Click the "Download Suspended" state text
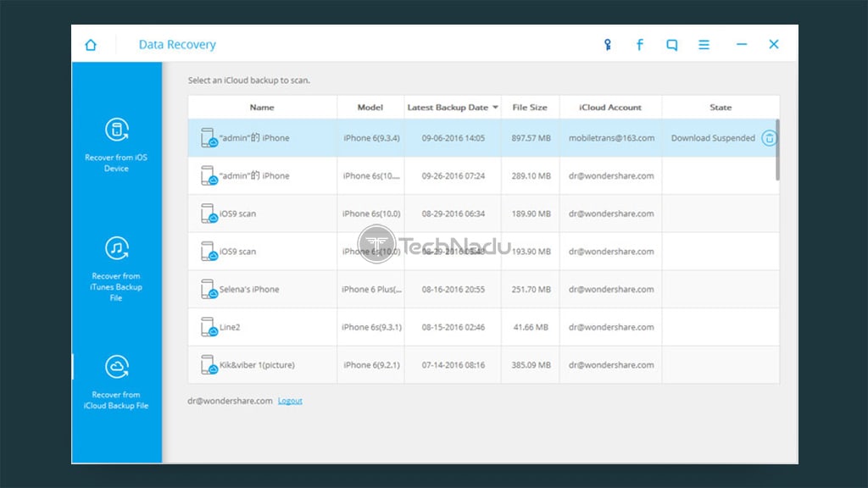Image resolution: width=868 pixels, height=488 pixels. click(x=713, y=138)
